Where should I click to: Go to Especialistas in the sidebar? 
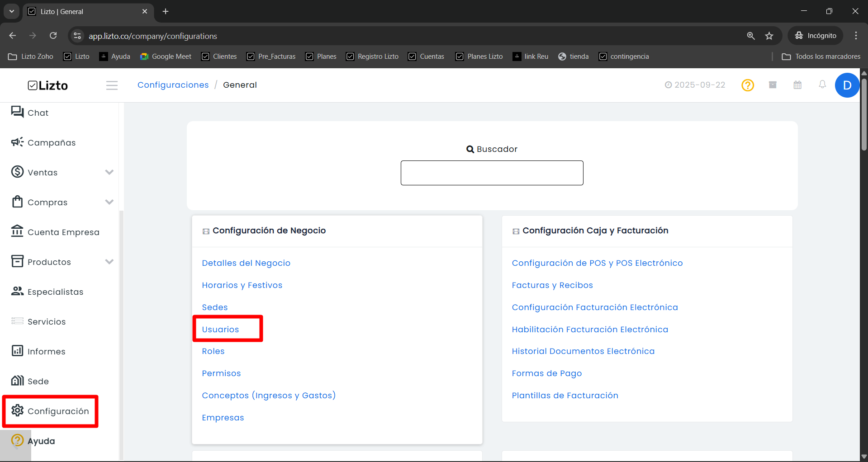[x=47, y=292]
